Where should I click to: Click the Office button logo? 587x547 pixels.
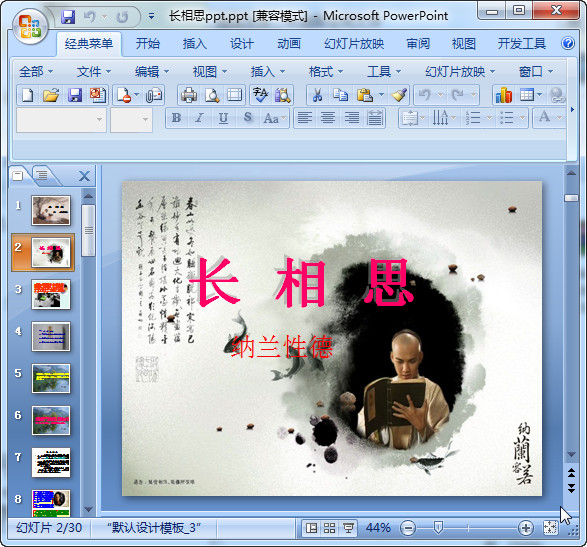(x=30, y=26)
